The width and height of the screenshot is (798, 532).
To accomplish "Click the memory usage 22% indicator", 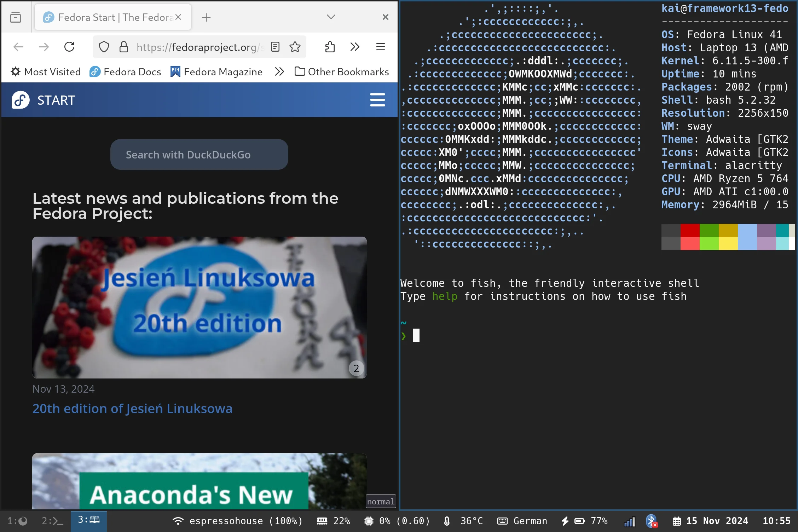I will [333, 521].
